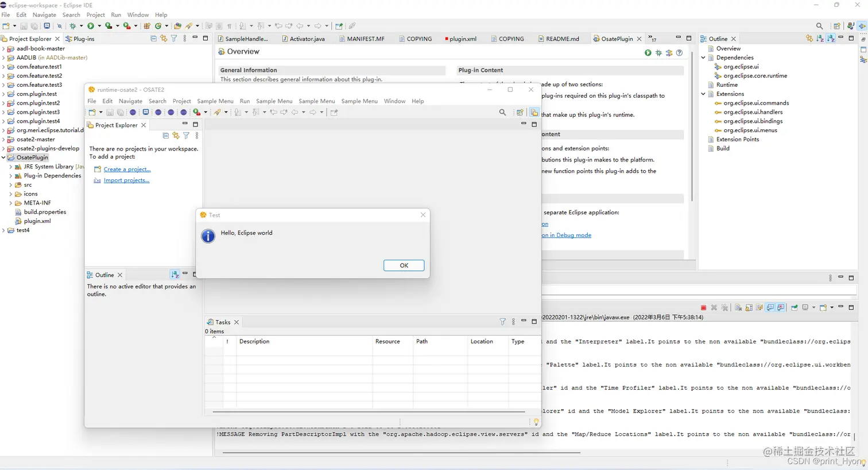This screenshot has height=470, width=868.
Task: Click Pin Console icon in Console toolbar
Action: 795,307
